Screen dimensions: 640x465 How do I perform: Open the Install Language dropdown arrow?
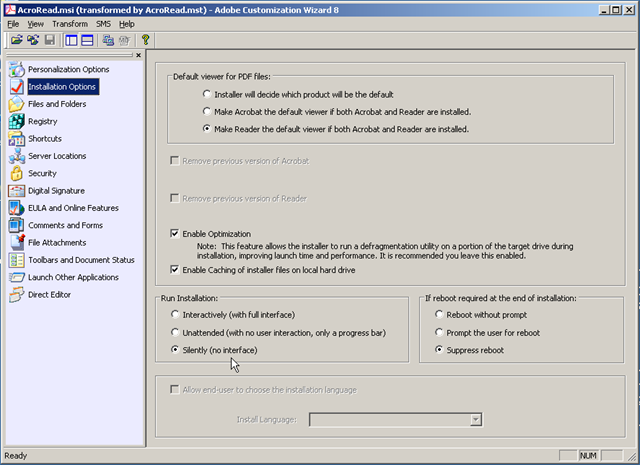tap(476, 420)
